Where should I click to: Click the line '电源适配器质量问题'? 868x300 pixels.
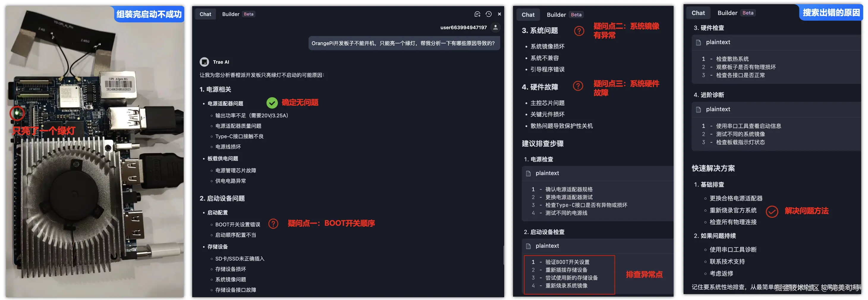pos(238,126)
